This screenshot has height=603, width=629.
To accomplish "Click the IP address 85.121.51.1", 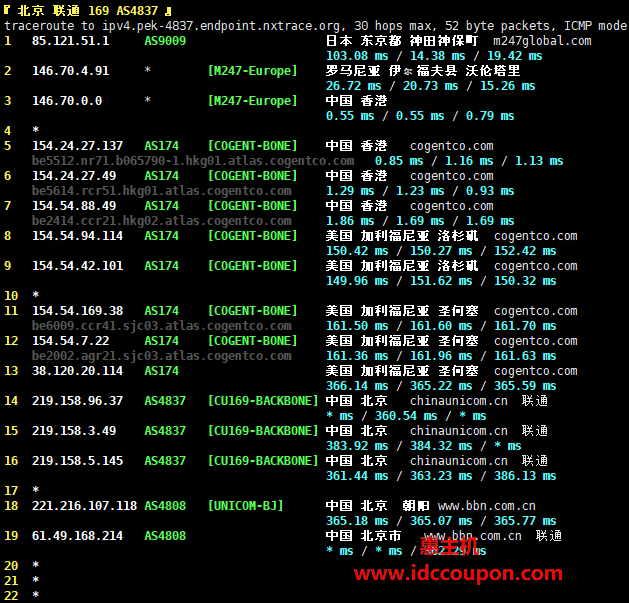I will coord(71,41).
